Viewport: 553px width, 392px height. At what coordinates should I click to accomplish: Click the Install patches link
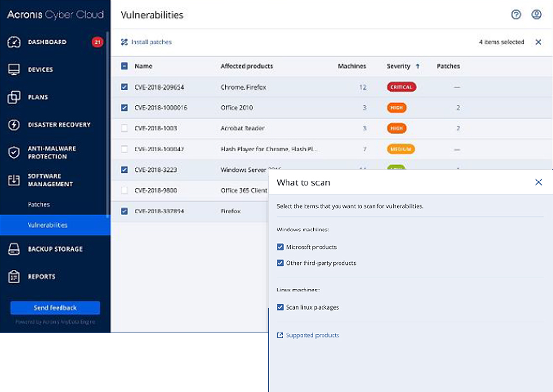point(152,42)
